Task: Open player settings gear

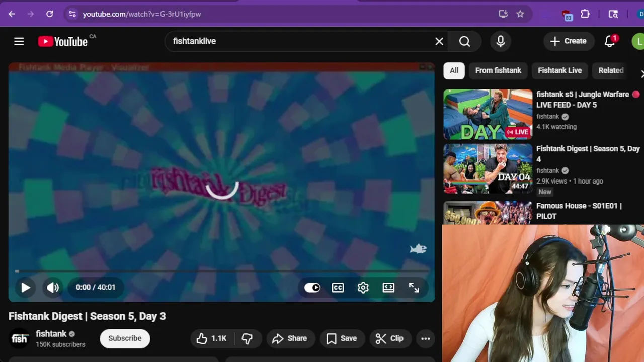Action: pos(363,288)
